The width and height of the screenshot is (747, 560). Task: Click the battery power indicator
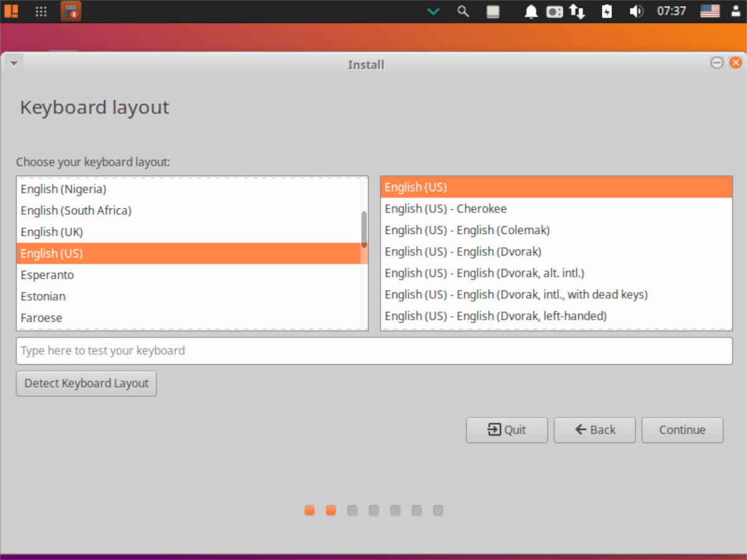[x=607, y=11]
